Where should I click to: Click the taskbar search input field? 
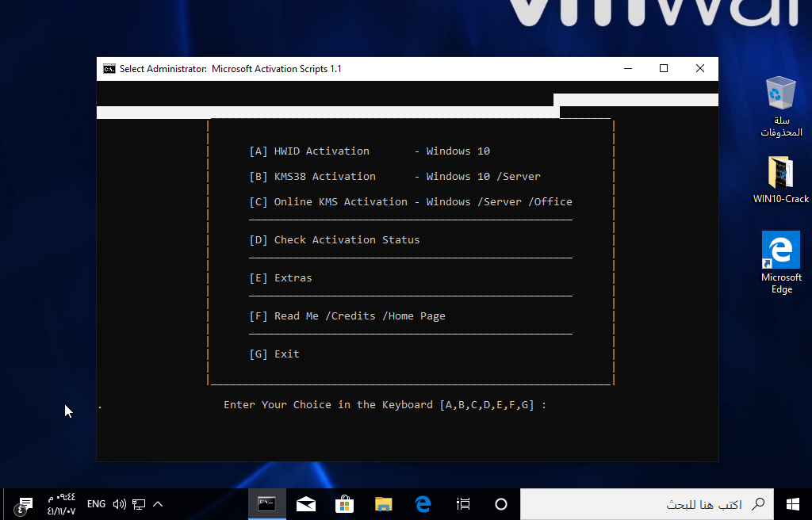pyautogui.click(x=647, y=504)
